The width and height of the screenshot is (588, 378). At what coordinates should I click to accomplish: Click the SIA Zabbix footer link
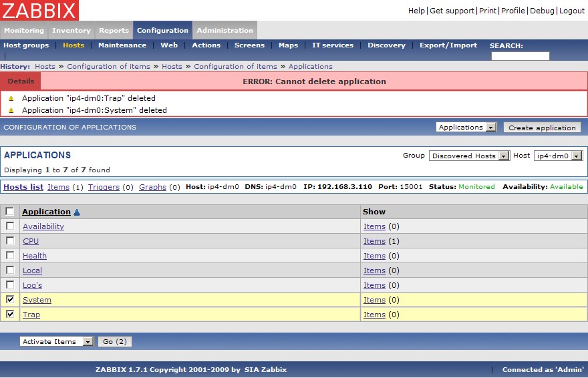click(265, 369)
